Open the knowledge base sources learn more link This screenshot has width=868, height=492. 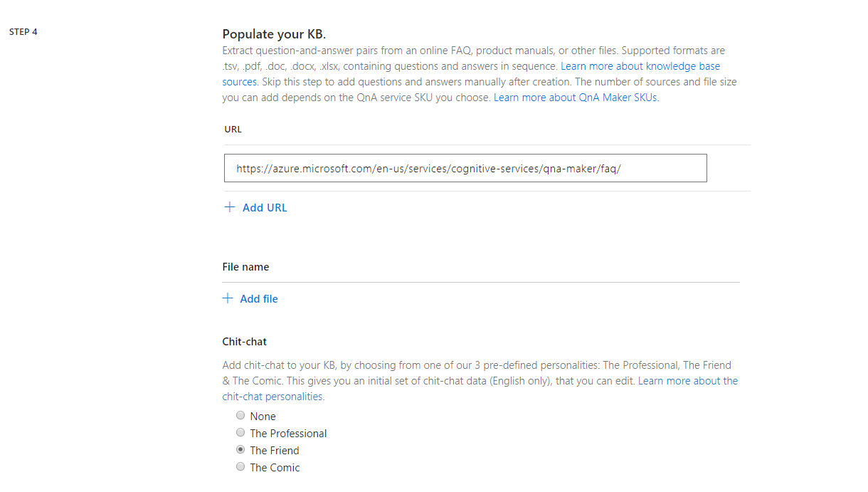[x=640, y=66]
